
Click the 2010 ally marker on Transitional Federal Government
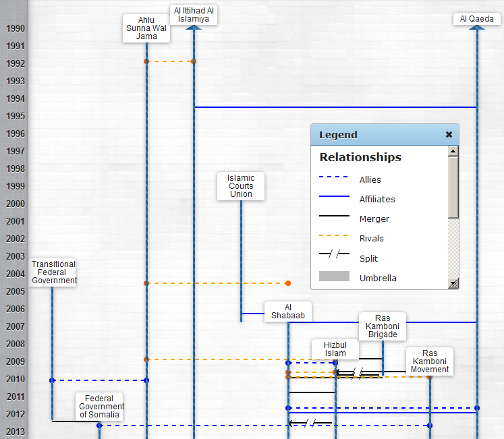(52, 380)
